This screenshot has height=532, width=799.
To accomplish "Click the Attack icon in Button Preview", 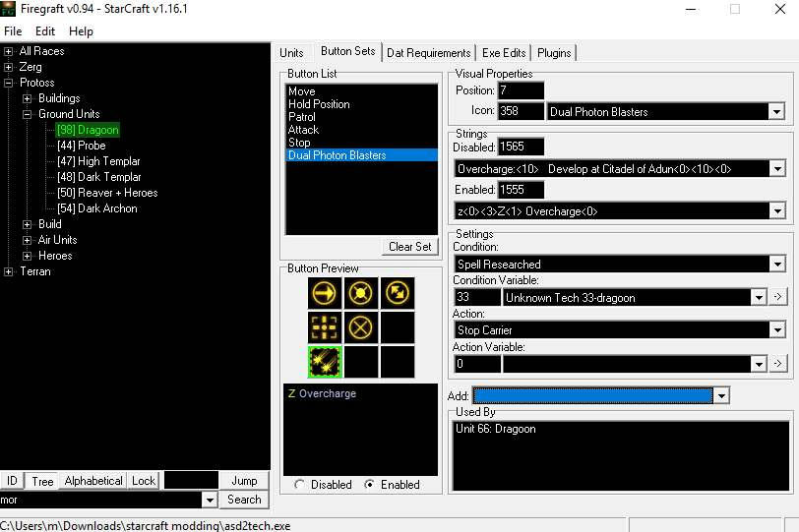I will click(x=325, y=327).
